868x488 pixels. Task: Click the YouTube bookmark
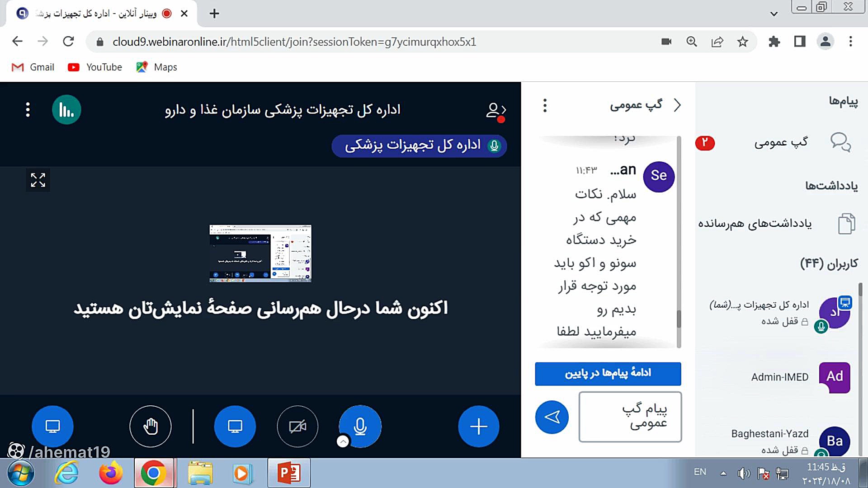pyautogui.click(x=95, y=67)
